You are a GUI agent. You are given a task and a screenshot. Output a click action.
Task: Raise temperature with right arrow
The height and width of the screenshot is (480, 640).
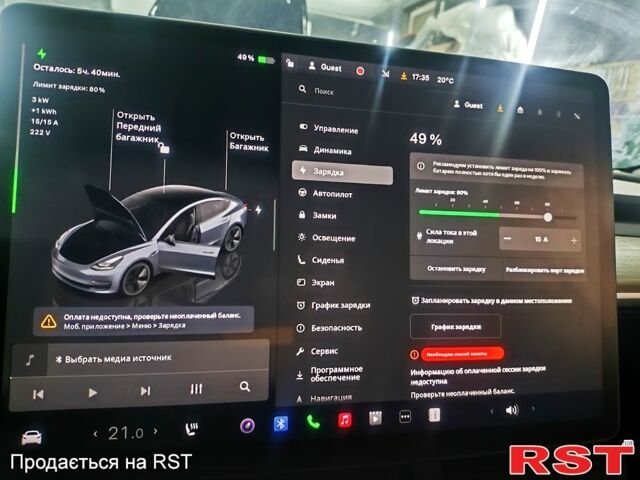pyautogui.click(x=156, y=431)
